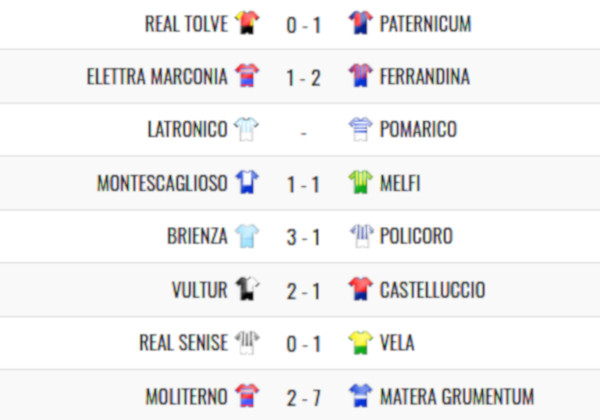This screenshot has height=420, width=600.
Task: Select the Elettra Marconia striped jersey icon
Action: [247, 75]
